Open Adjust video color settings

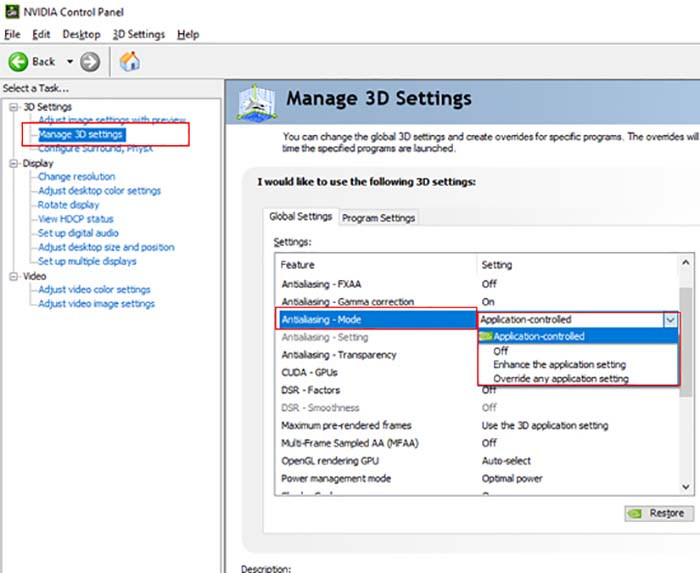pos(94,290)
